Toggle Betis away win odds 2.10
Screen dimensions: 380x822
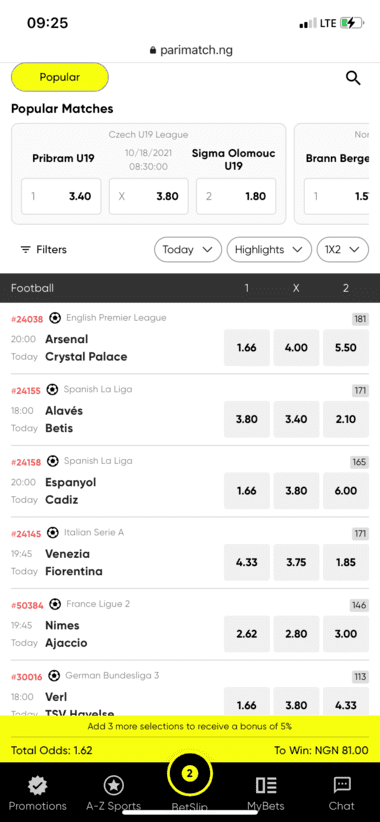pos(346,419)
